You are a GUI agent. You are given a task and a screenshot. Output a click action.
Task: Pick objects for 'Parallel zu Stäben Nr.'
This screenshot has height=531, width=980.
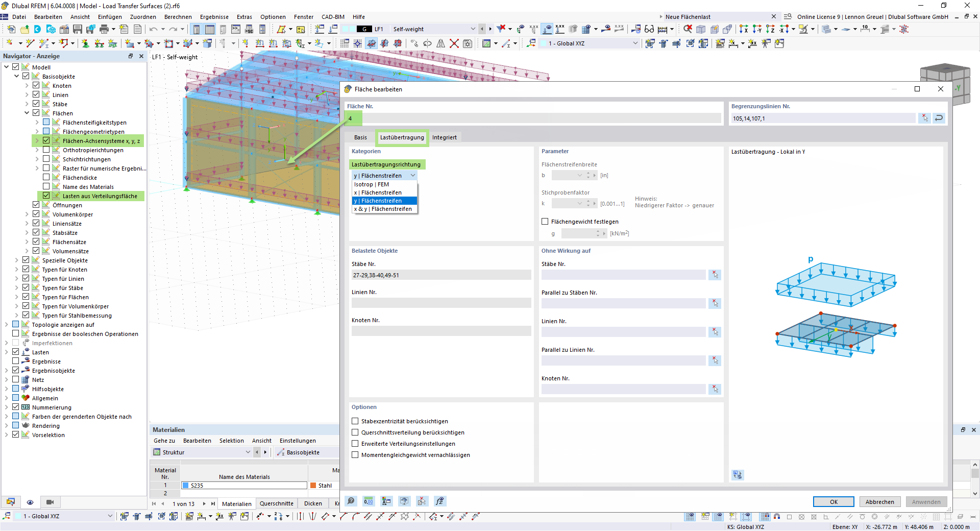(715, 303)
